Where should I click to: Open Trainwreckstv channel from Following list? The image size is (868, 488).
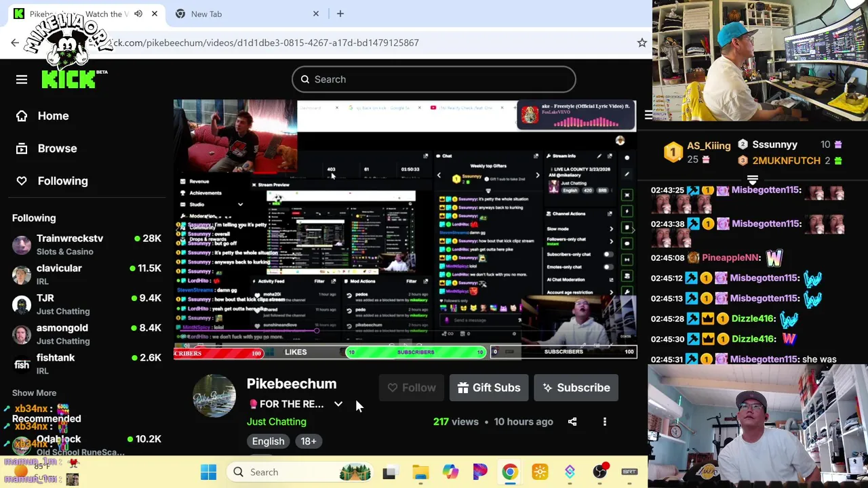pos(87,245)
